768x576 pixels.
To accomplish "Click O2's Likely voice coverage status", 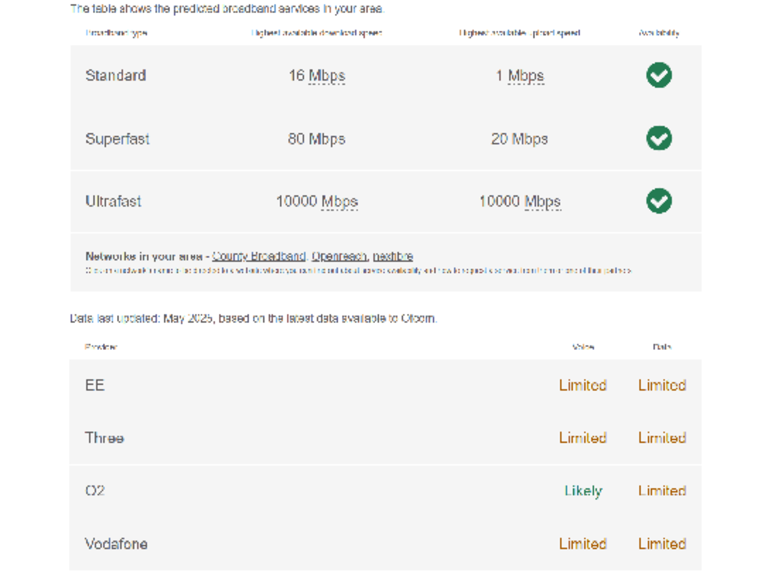I will coord(583,491).
